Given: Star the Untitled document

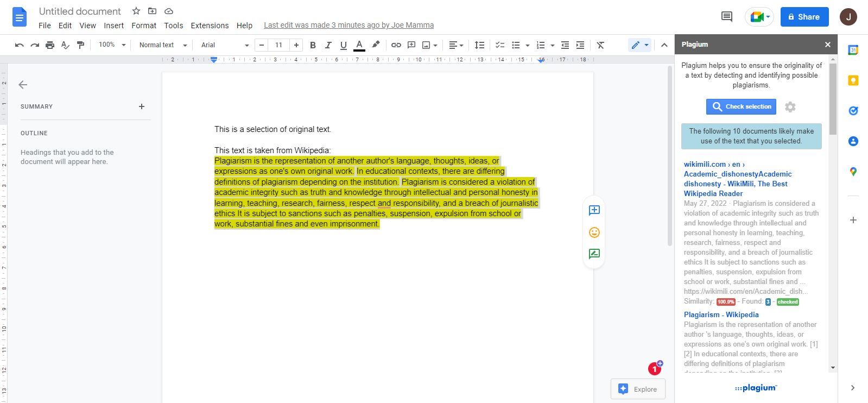Looking at the screenshot, I should pos(136,11).
